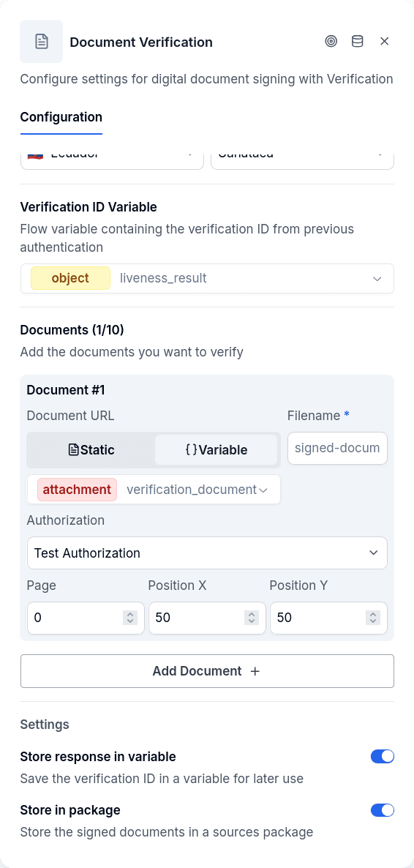Click the plus icon on Add Document
Viewport: 414px width, 868px height.
[x=255, y=671]
